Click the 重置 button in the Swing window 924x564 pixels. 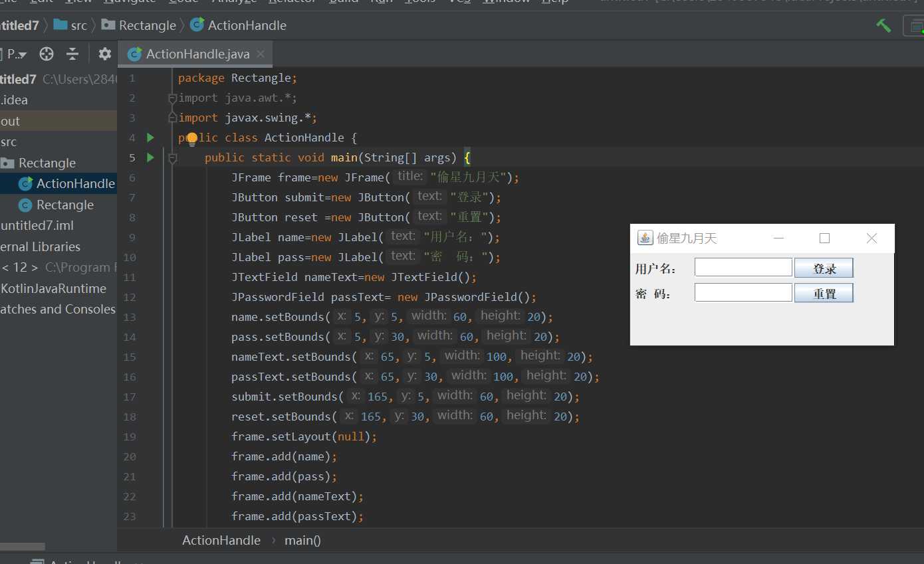pos(824,293)
